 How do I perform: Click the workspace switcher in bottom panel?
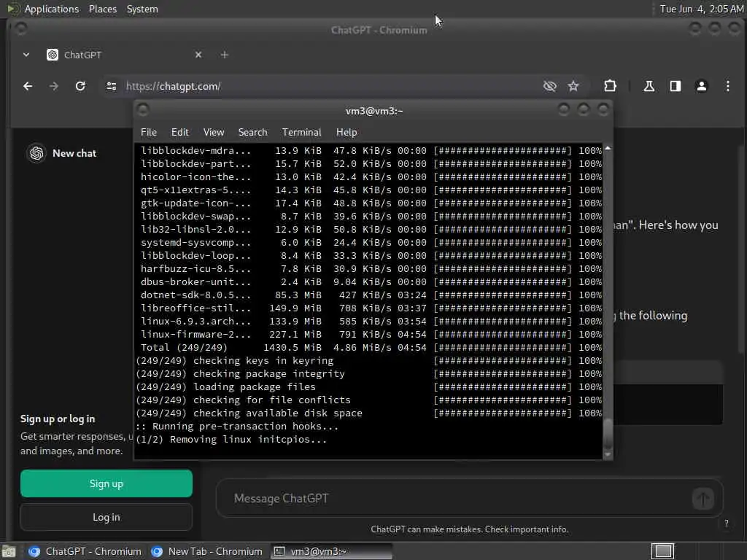click(662, 551)
